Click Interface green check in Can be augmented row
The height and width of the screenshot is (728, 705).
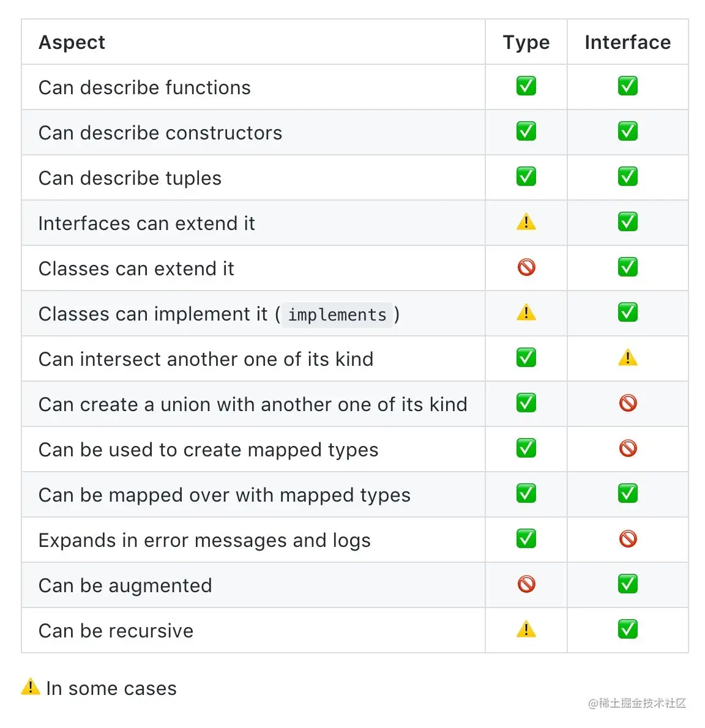pyautogui.click(x=627, y=584)
